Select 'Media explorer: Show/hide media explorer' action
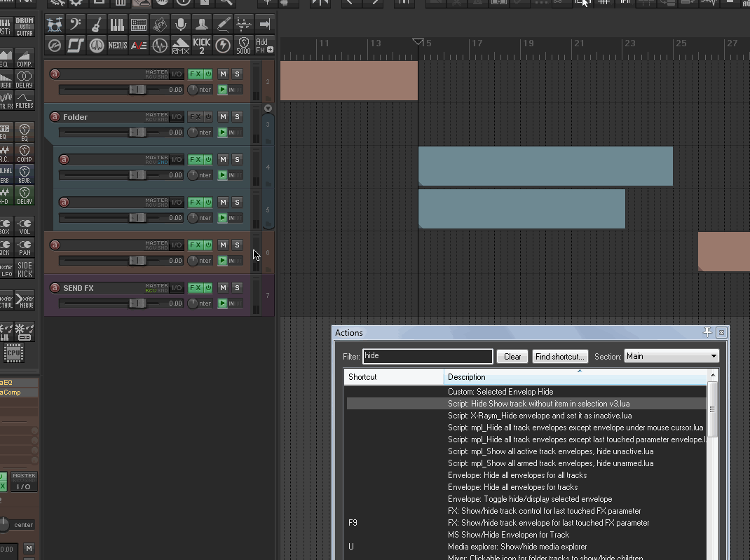Viewport: 750px width, 560px height. click(517, 547)
